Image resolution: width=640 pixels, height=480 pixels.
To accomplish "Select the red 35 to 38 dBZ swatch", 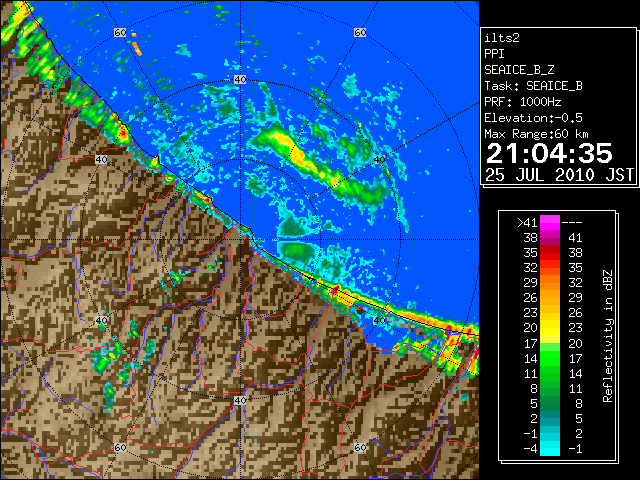I will coord(550,253).
